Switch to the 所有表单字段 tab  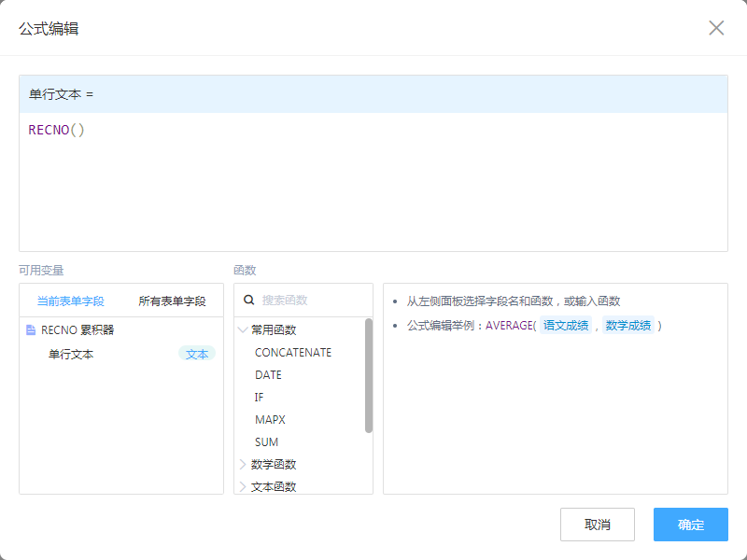pos(172,301)
